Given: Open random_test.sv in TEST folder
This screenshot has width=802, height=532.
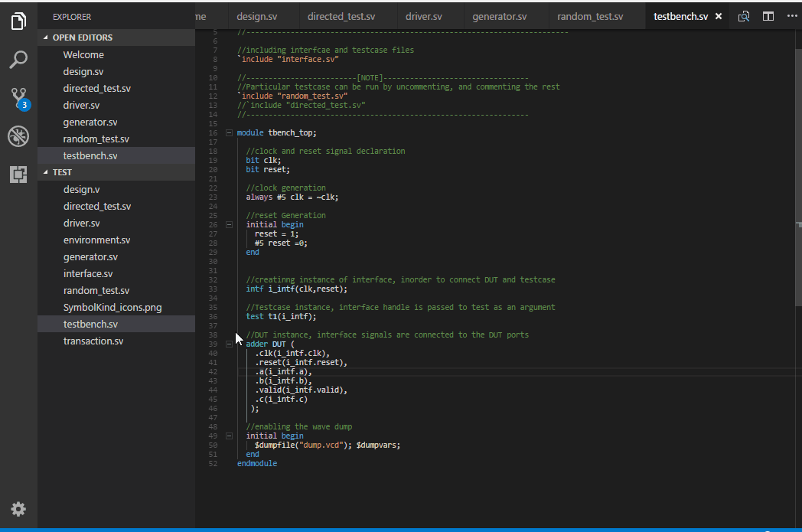Looking at the screenshot, I should [116, 291].
